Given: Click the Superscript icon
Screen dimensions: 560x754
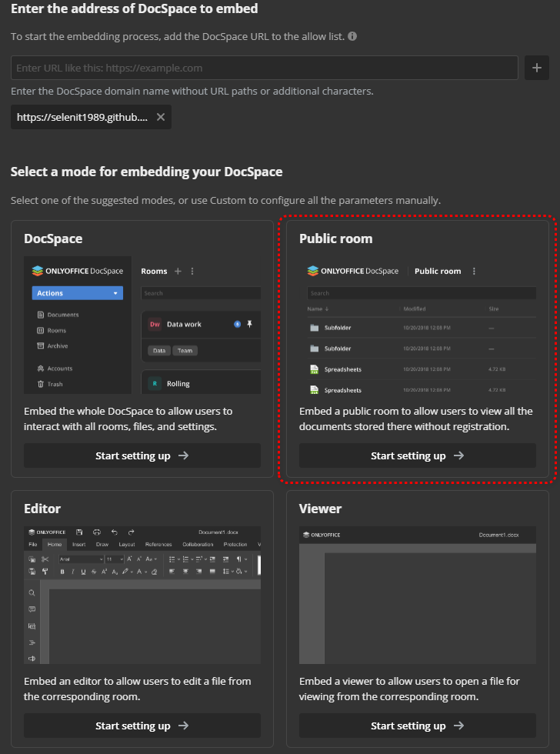Looking at the screenshot, I should [x=105, y=572].
